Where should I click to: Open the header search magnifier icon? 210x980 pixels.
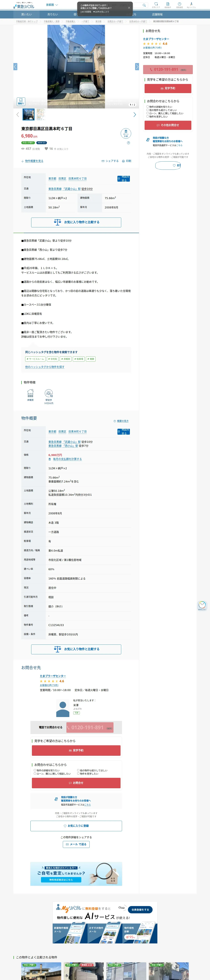click(x=144, y=5)
